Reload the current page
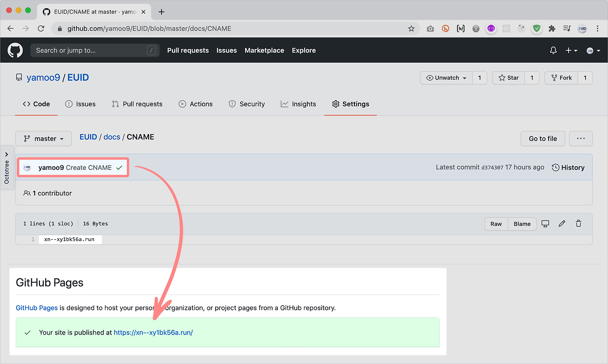The width and height of the screenshot is (608, 364). pos(41,28)
